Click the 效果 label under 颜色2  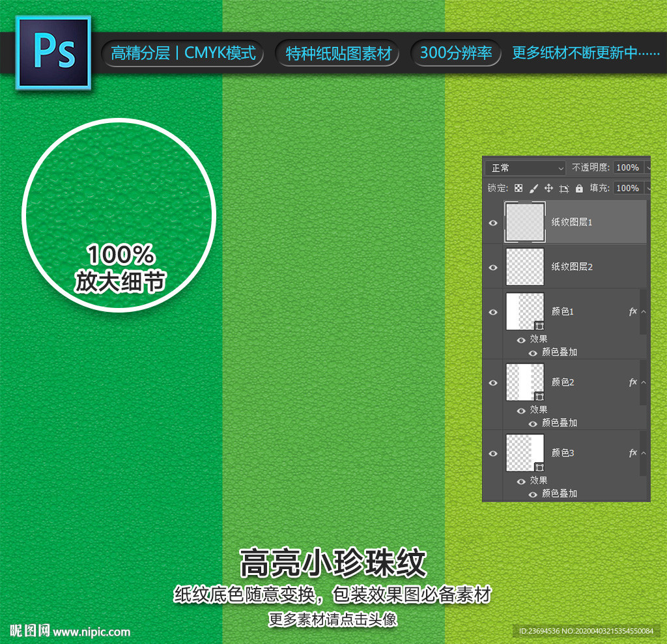click(x=539, y=410)
